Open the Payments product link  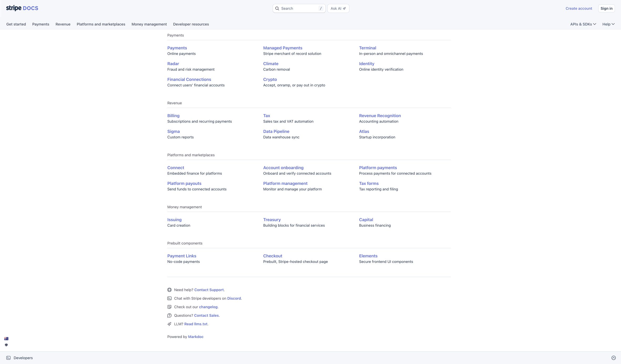[x=177, y=48]
